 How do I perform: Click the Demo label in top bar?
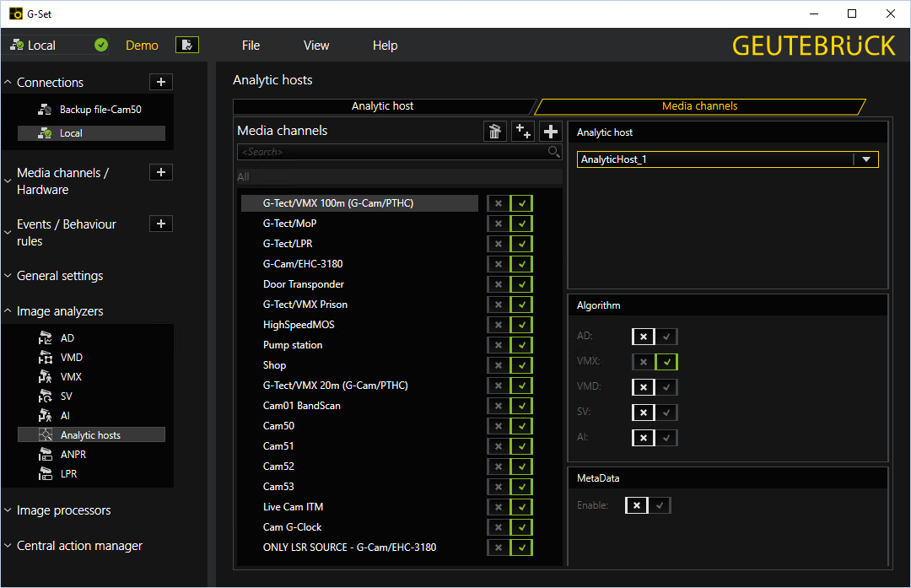(142, 46)
